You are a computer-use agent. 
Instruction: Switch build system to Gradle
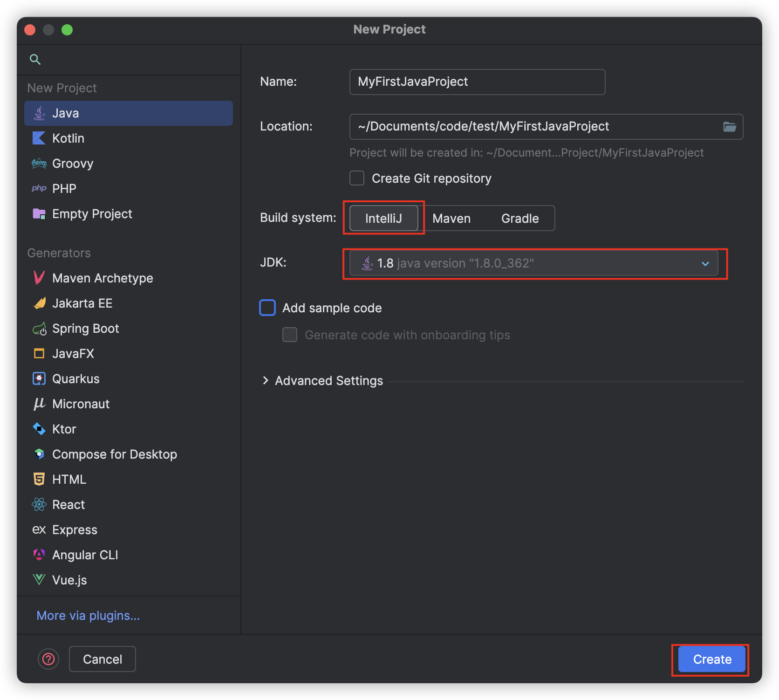[519, 219]
